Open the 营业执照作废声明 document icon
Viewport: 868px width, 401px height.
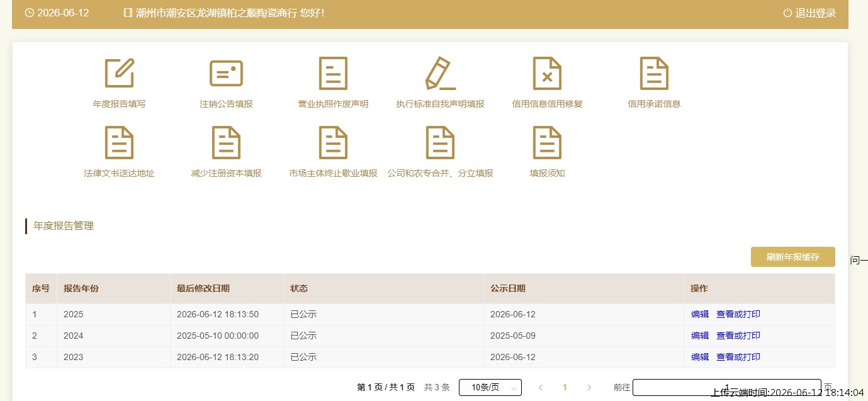[x=333, y=73]
